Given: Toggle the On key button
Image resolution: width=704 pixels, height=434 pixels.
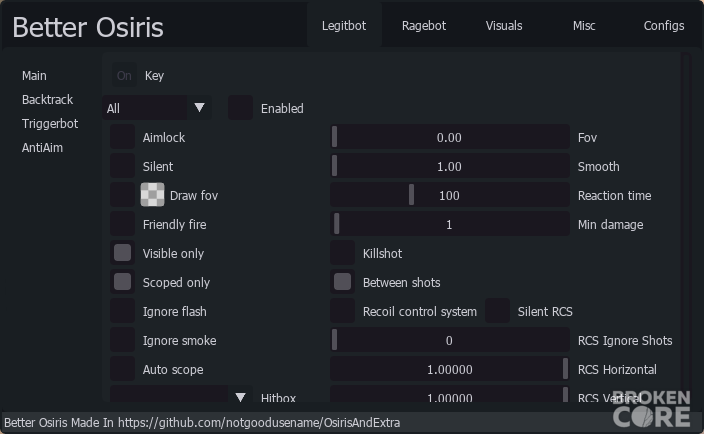Looking at the screenshot, I should coord(124,75).
